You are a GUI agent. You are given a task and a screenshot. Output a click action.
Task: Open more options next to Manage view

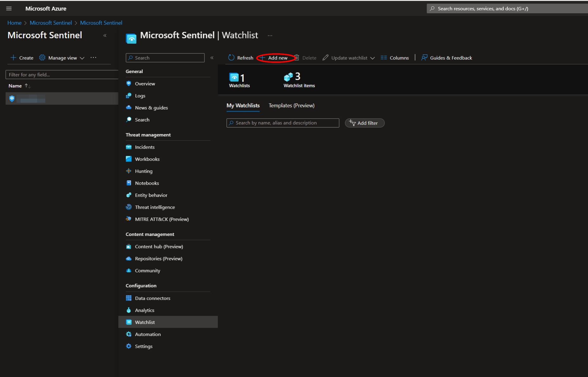[93, 58]
